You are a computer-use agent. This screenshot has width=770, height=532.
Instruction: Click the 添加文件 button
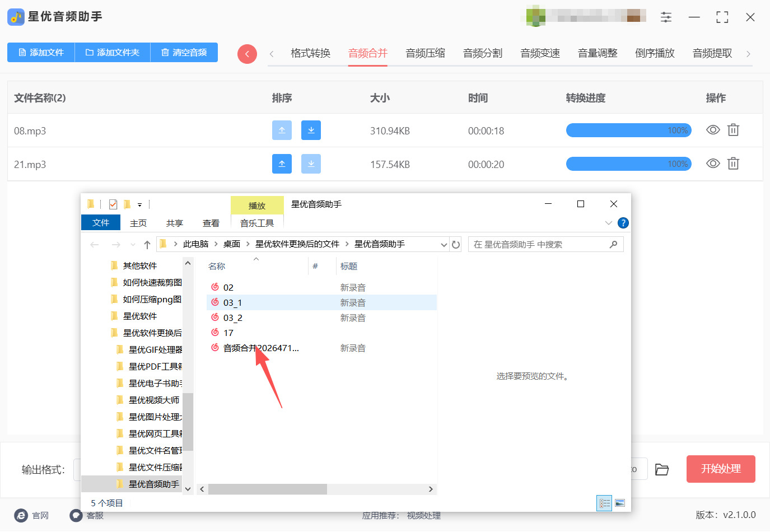point(41,53)
